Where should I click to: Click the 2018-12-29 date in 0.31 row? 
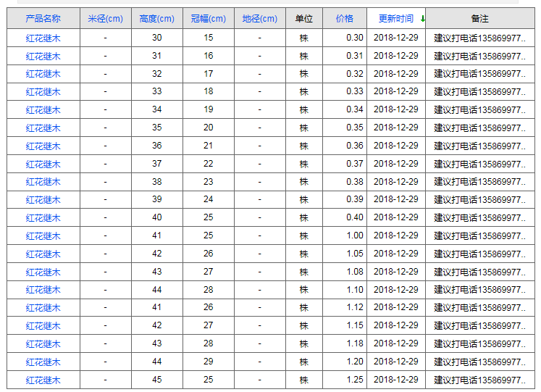point(395,56)
